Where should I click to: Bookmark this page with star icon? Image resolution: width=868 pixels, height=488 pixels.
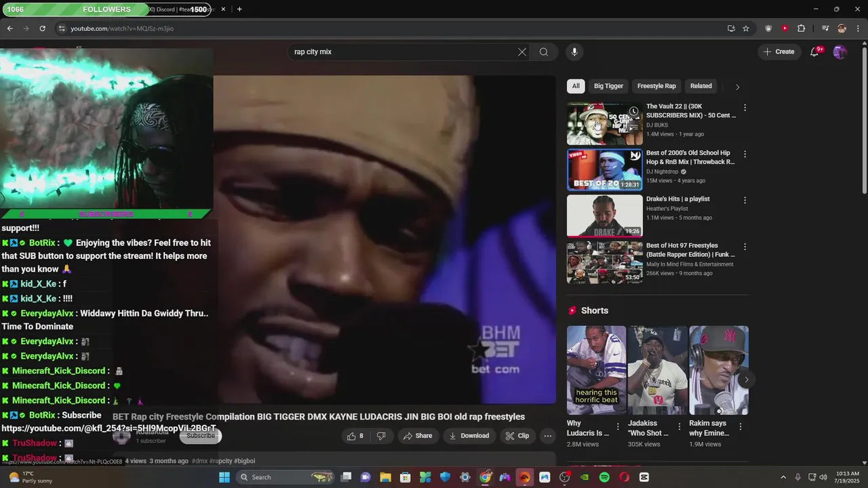point(746,28)
